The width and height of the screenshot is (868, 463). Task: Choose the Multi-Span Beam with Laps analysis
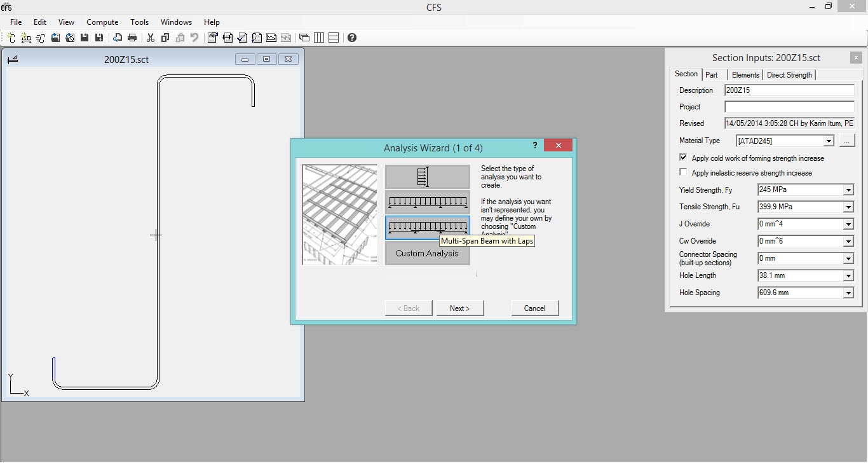coord(427,227)
